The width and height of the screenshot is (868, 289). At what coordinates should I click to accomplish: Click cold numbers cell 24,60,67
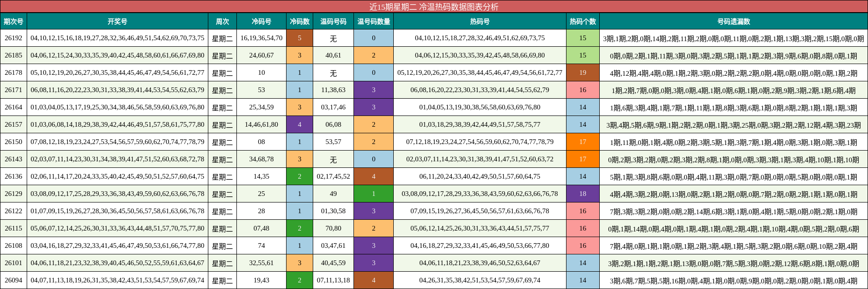point(261,55)
